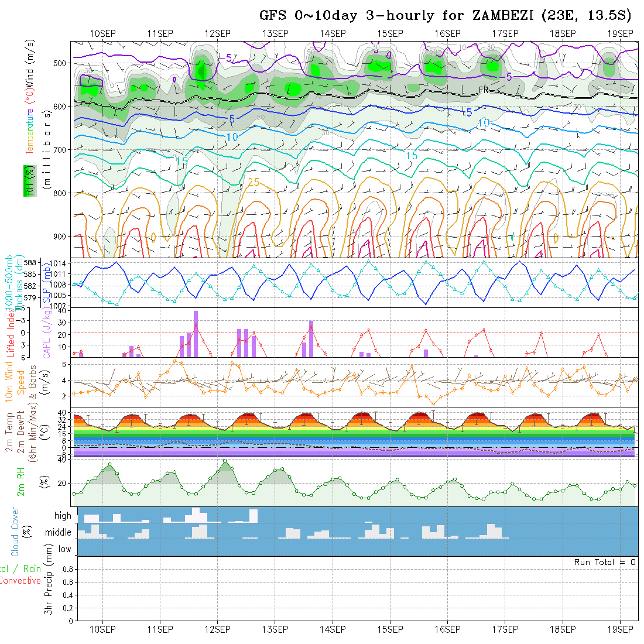This screenshot has height=644, width=644.
Task: Click the orange 25 temperature contour label
Action: (254, 183)
